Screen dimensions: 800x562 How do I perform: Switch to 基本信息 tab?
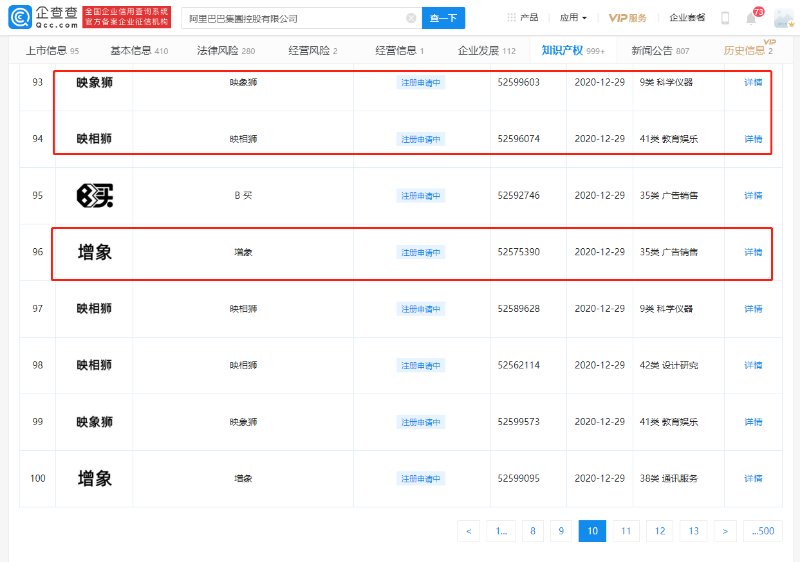pos(139,50)
